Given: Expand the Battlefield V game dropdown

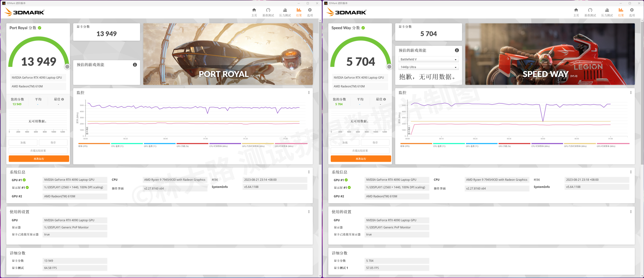Looking at the screenshot, I should tap(428, 60).
